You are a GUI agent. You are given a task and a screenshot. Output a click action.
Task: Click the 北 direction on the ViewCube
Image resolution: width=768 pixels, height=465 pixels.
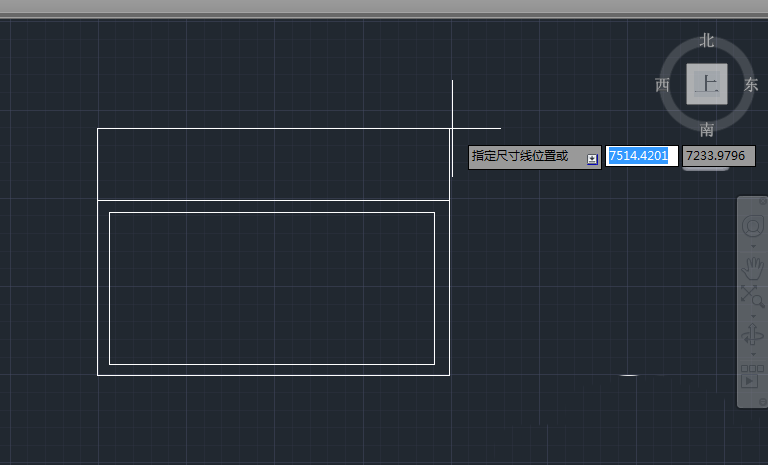click(x=706, y=41)
